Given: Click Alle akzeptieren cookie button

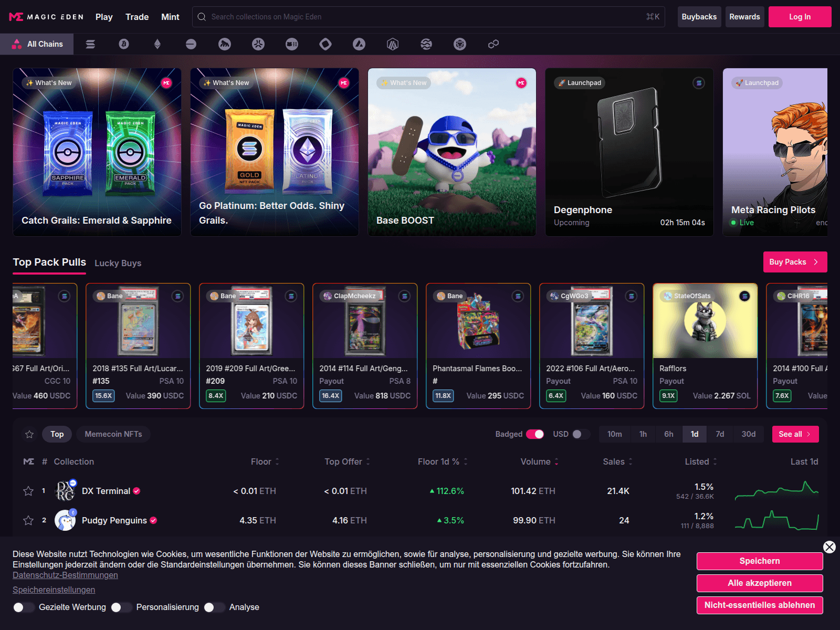Looking at the screenshot, I should 760,583.
